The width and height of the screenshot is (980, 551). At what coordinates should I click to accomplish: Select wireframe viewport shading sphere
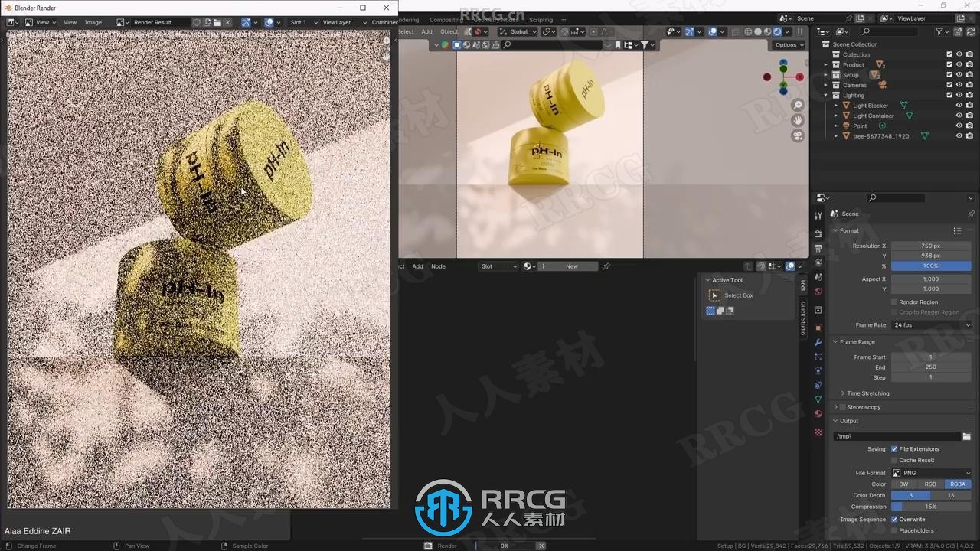(x=748, y=32)
